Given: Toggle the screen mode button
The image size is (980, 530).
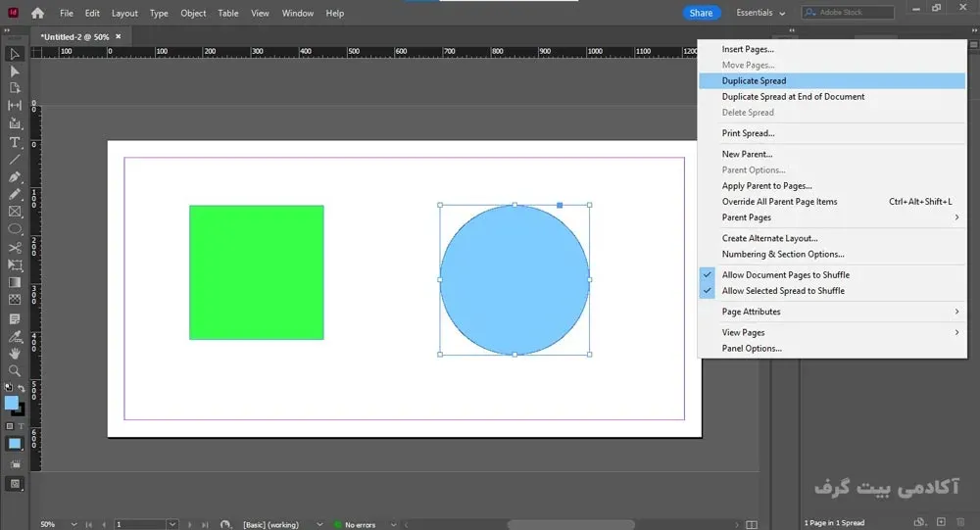Looking at the screenshot, I should click(15, 484).
